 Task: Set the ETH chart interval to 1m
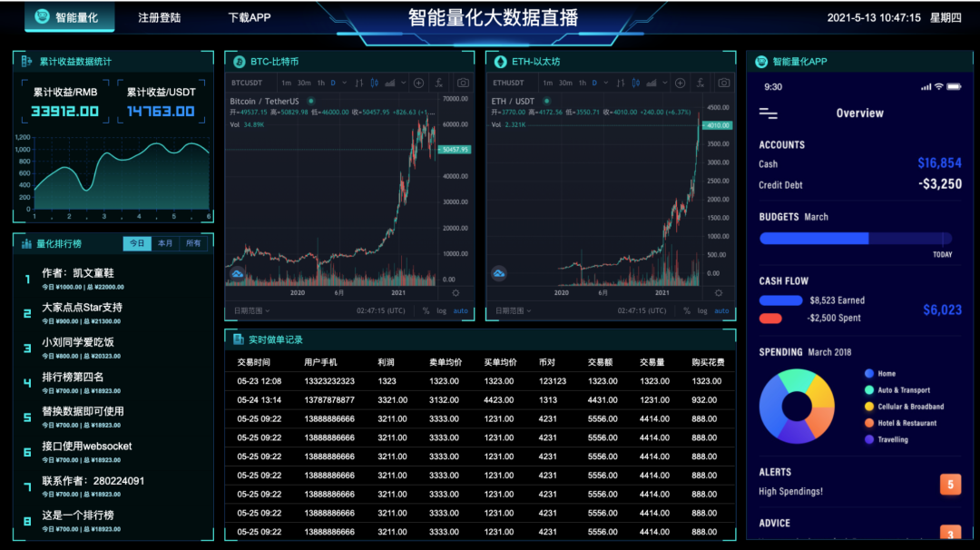coord(547,83)
